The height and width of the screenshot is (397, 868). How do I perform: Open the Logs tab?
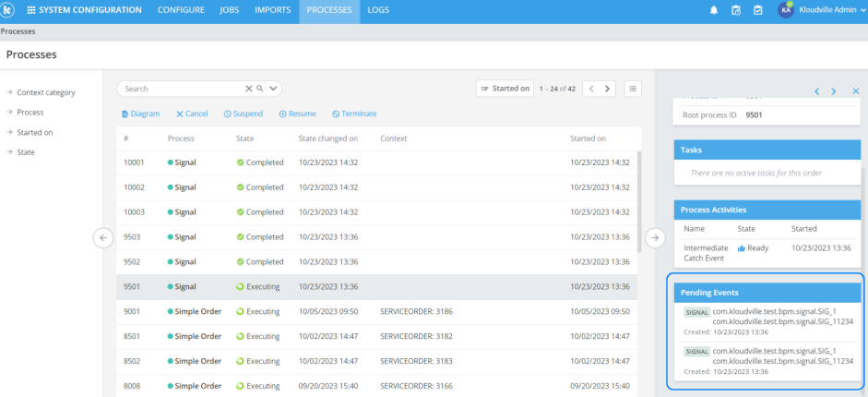pyautogui.click(x=378, y=10)
